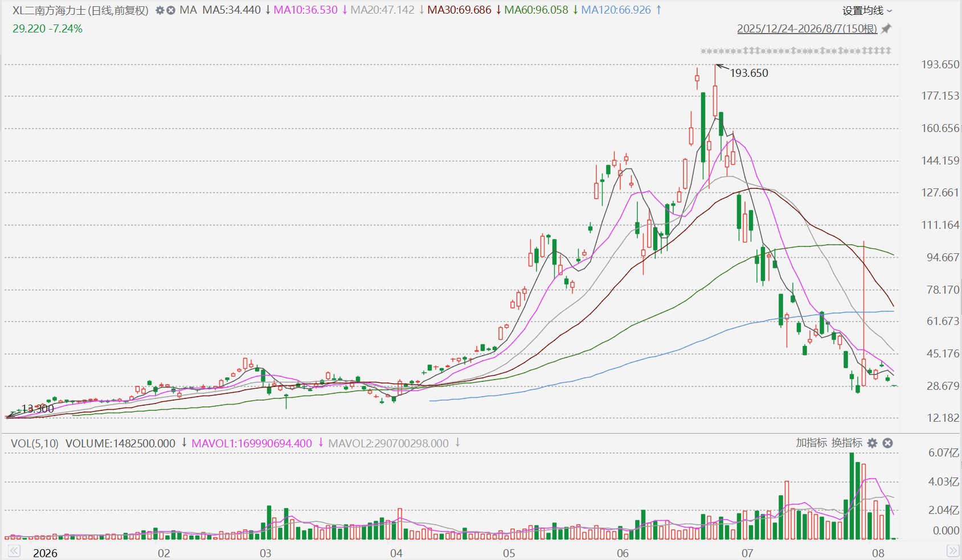Click the 07 month marker on time axis
Screen dimensions: 962x560
(747, 553)
